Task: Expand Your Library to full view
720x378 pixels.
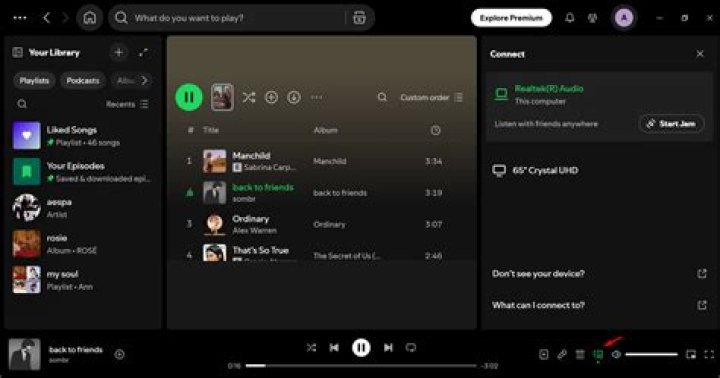Action: coord(143,52)
